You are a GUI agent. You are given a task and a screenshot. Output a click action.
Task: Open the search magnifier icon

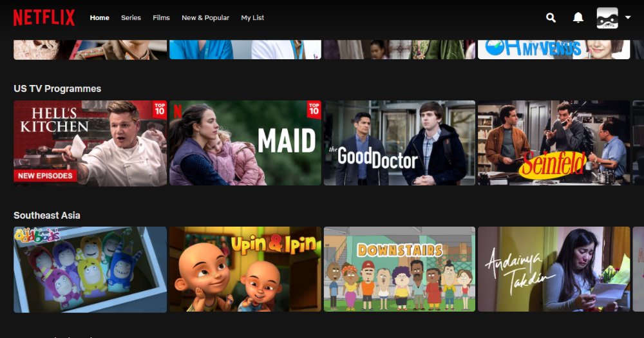pyautogui.click(x=551, y=17)
